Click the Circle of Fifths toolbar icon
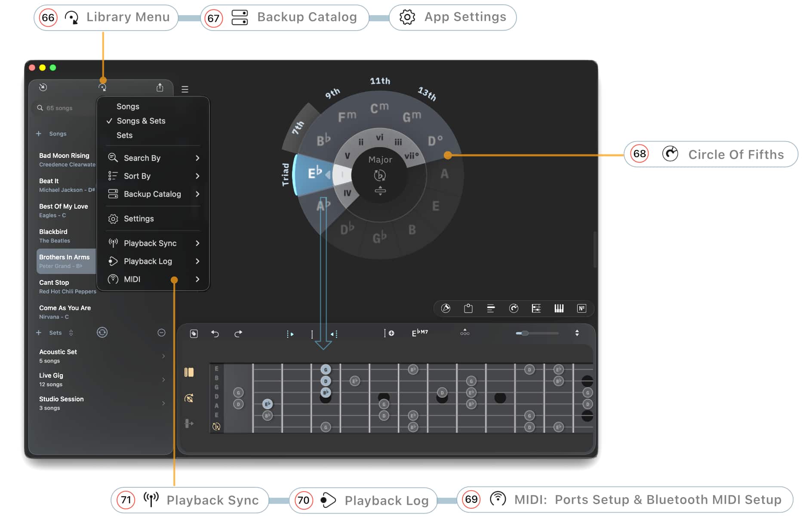The height and width of the screenshot is (526, 812). tap(514, 308)
